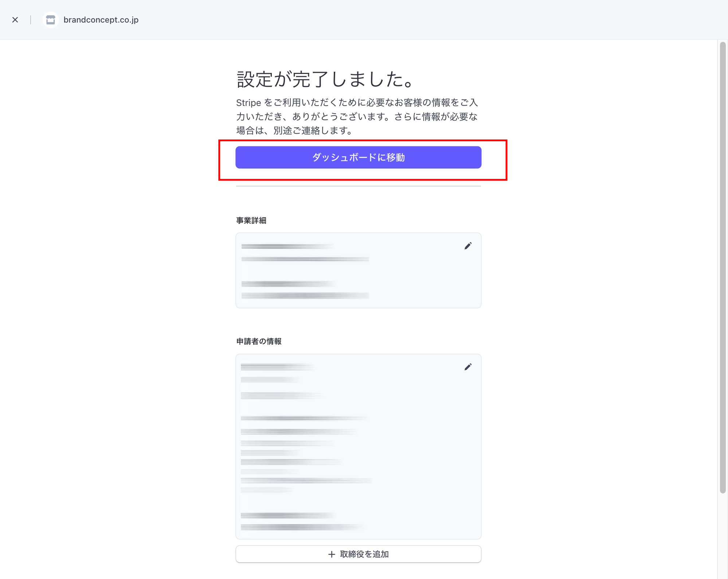The image size is (728, 579).
Task: Click the Stripe thank-you description paragraph
Action: coord(357,117)
